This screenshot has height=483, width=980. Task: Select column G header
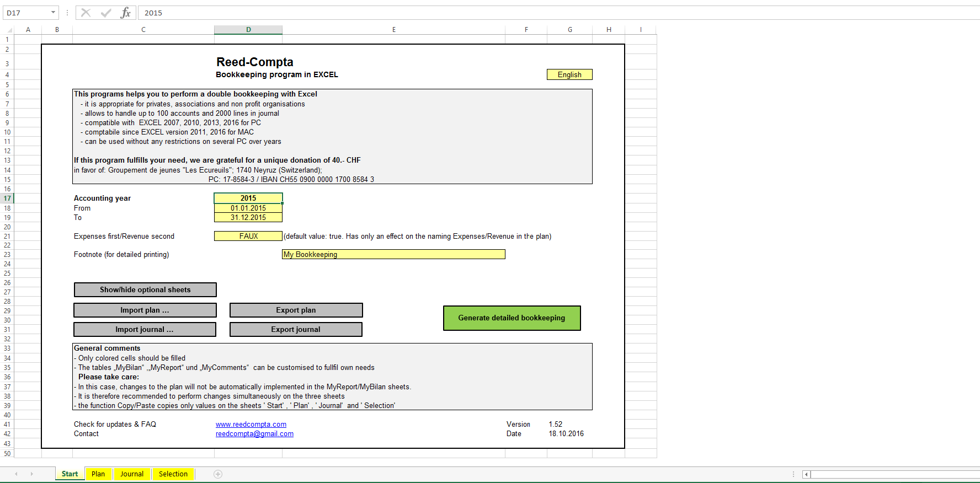pos(570,30)
